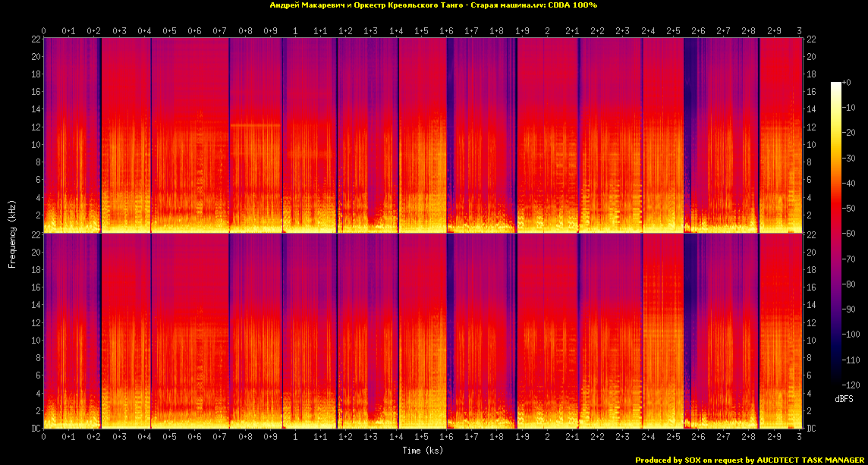The width and height of the screenshot is (868, 465).
Task: Click the 1 tick on the bottom time axis
Action: click(x=295, y=438)
